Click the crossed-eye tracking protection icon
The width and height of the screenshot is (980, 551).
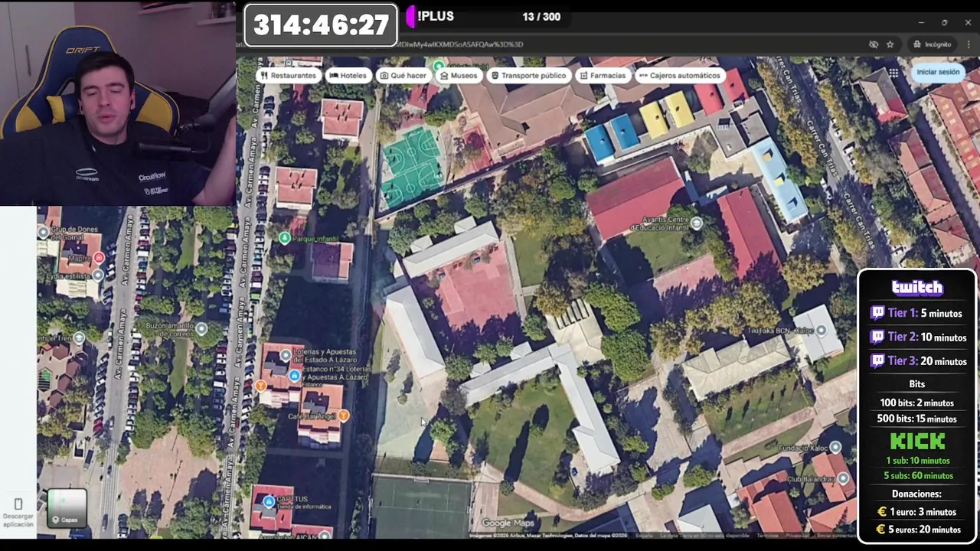[x=874, y=44]
